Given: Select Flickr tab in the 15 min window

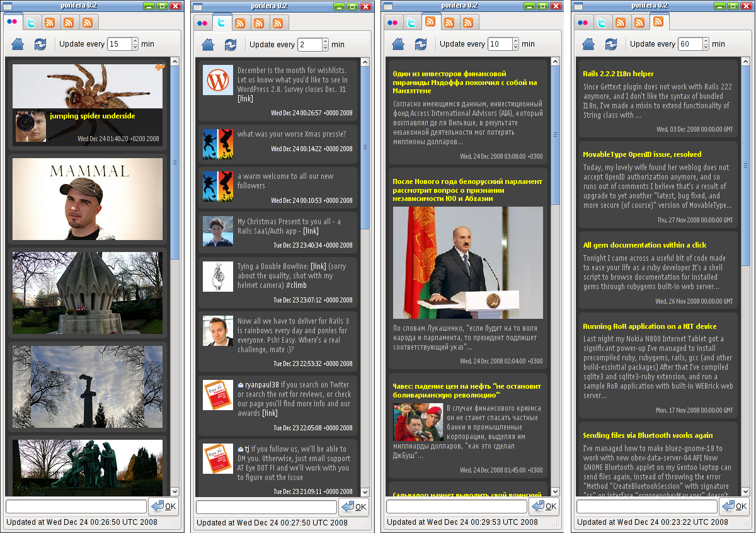Looking at the screenshot, I should 12,21.
